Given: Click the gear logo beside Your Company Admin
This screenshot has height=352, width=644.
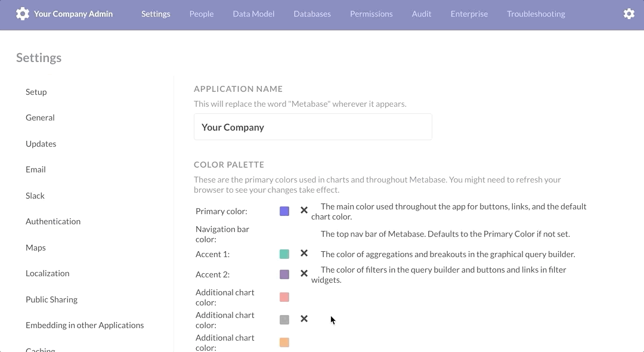Looking at the screenshot, I should tap(23, 14).
